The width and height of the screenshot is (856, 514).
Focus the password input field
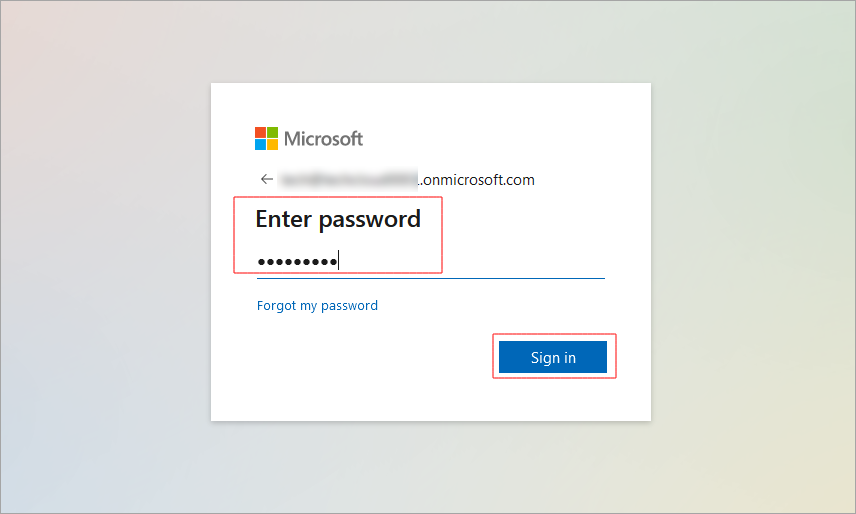pyautogui.click(x=430, y=262)
